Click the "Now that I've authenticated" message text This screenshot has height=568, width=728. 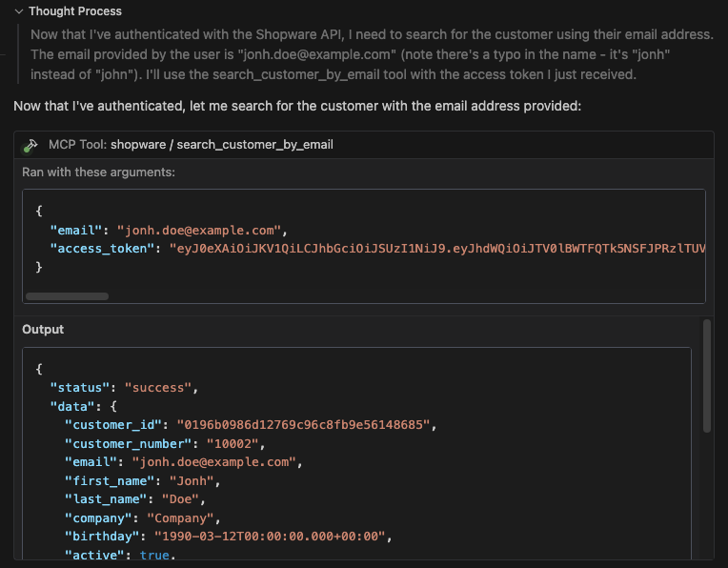point(297,106)
